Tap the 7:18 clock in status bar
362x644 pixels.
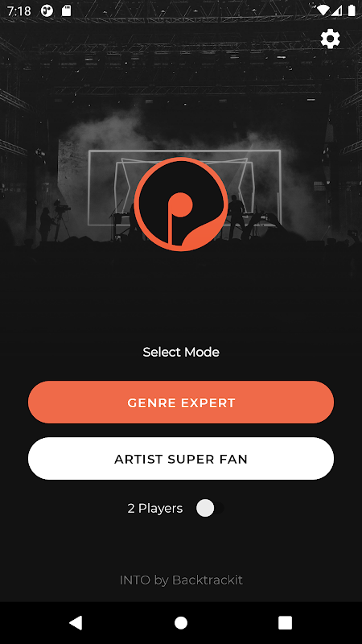[x=19, y=11]
